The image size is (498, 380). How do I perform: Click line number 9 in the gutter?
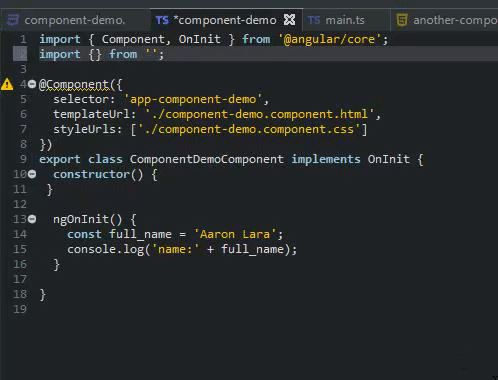(x=23, y=159)
